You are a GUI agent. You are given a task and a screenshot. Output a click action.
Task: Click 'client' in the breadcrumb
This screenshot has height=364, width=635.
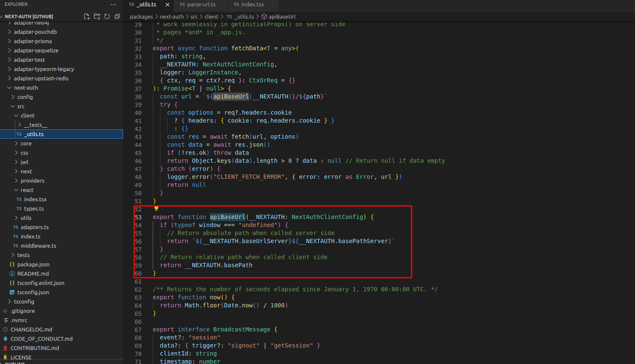[212, 17]
